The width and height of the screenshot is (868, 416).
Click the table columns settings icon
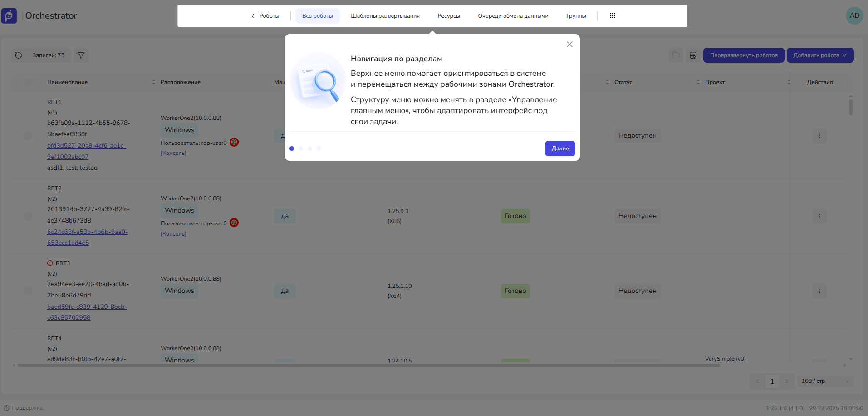[693, 55]
